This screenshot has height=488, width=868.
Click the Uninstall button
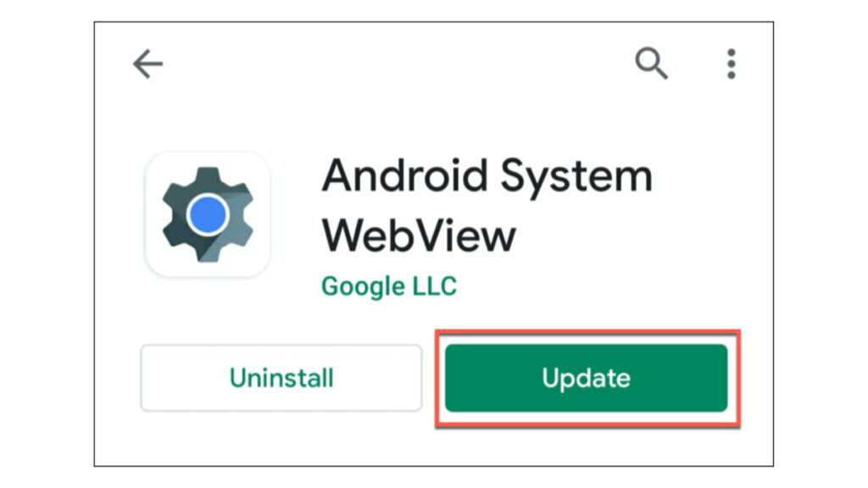[x=281, y=378]
